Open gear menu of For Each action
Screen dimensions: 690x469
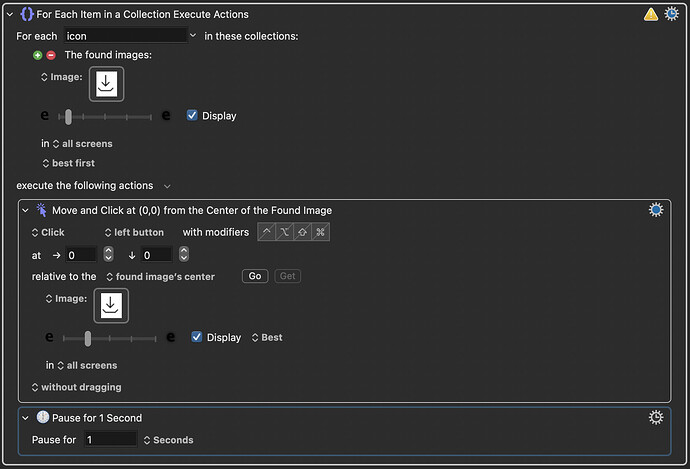coord(671,14)
